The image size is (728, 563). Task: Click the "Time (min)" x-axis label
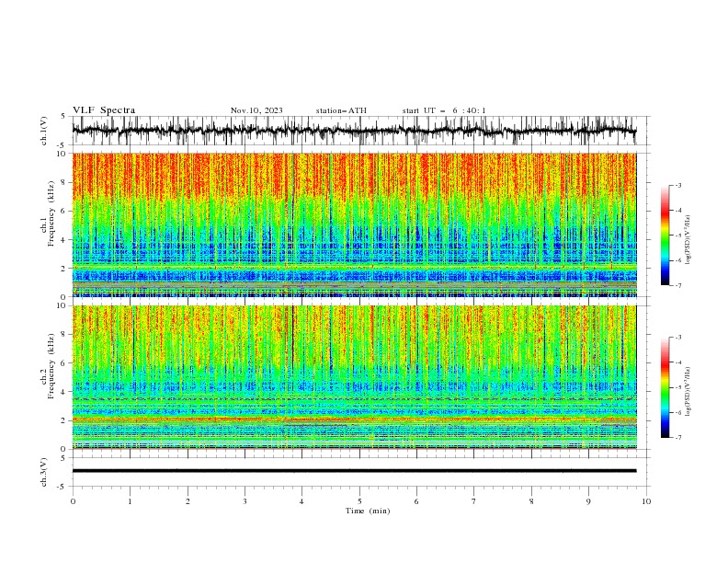pos(368,511)
